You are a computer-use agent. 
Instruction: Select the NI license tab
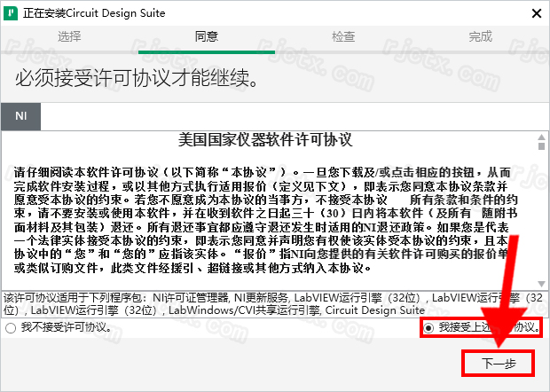tap(20, 115)
